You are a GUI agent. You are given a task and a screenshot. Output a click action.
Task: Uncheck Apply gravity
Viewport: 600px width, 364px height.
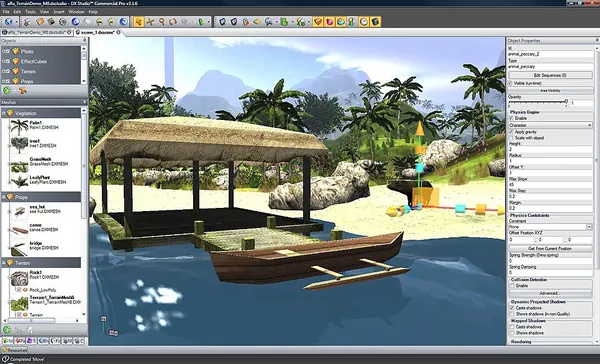(x=512, y=132)
